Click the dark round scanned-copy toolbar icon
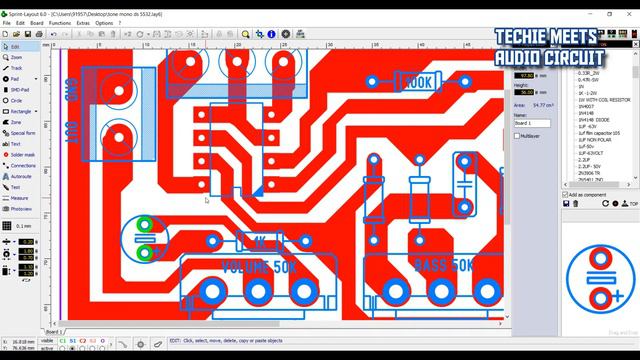Image resolution: width=640 pixels, height=360 pixels. (286, 34)
